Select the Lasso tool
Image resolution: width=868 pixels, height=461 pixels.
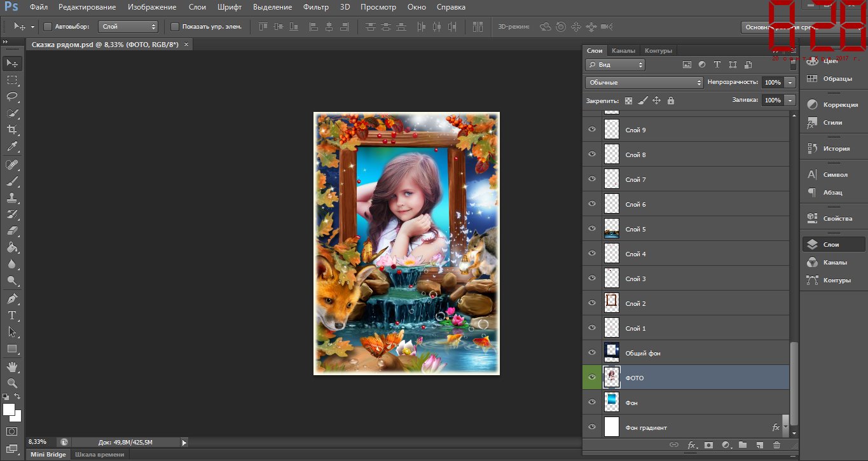pos(12,97)
